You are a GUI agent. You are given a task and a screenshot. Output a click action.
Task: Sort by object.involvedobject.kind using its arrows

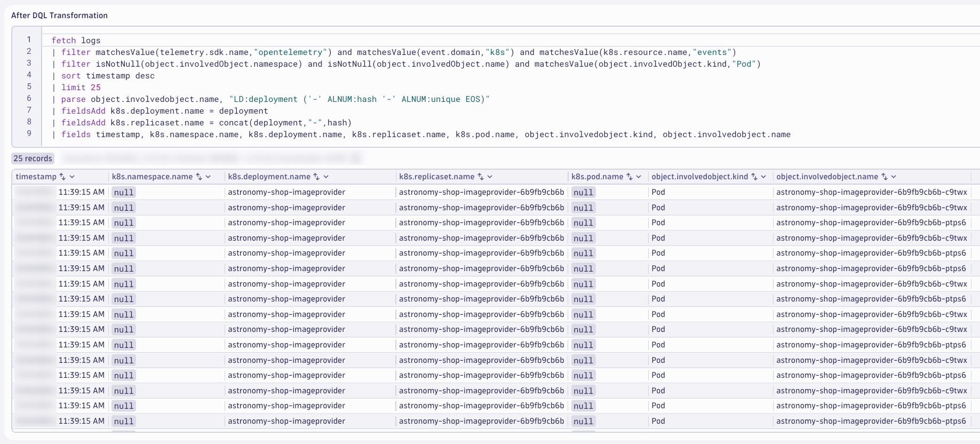pos(754,177)
